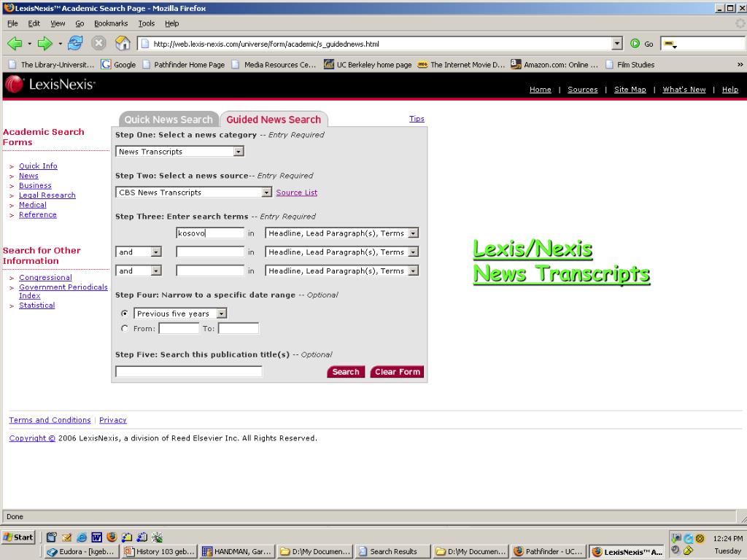Open the Source List link
This screenshot has width=747, height=560.
coord(296,192)
